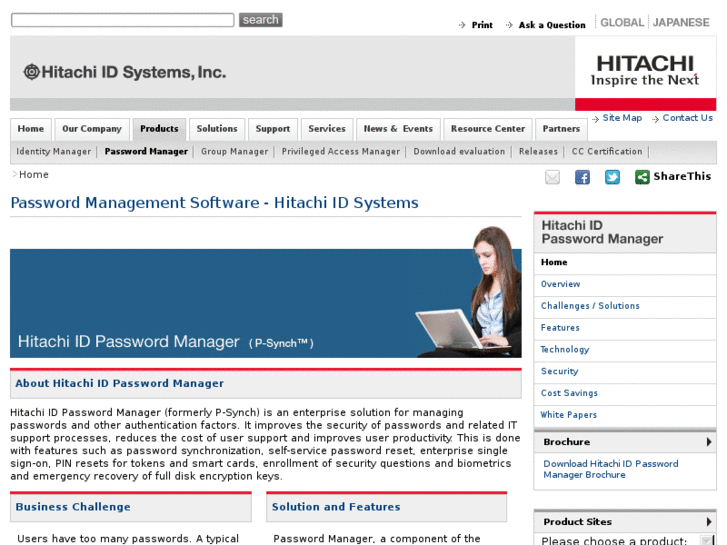Switch to the JAPANESE site

(681, 22)
